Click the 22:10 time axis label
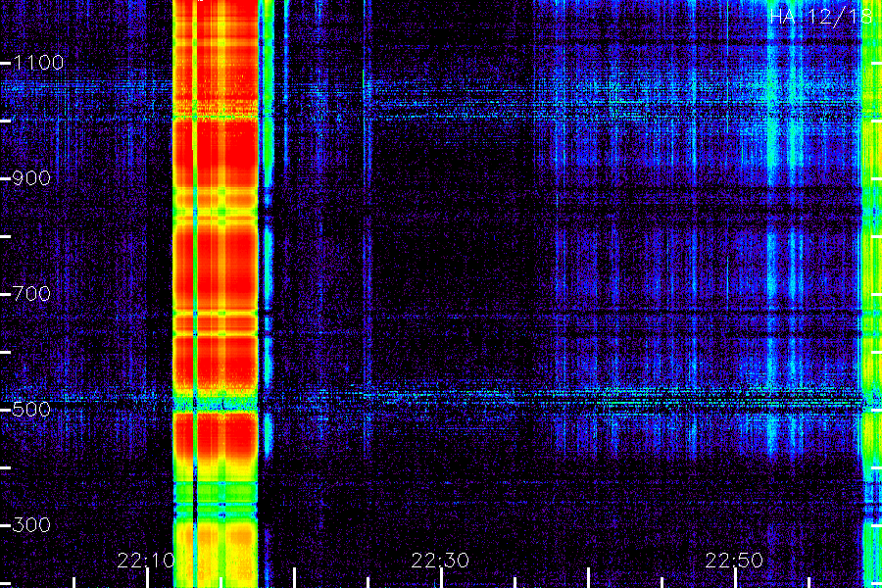The width and height of the screenshot is (882, 588). tap(146, 561)
